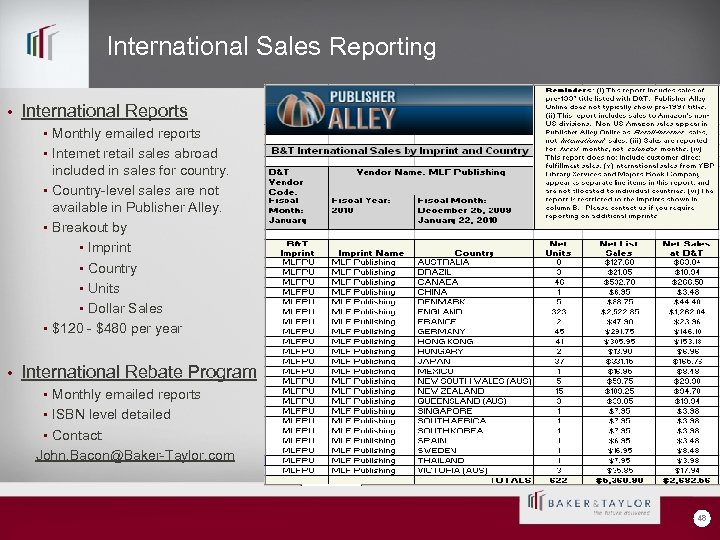Click the CANADA country cell
The width and height of the screenshot is (720, 540).
474,282
